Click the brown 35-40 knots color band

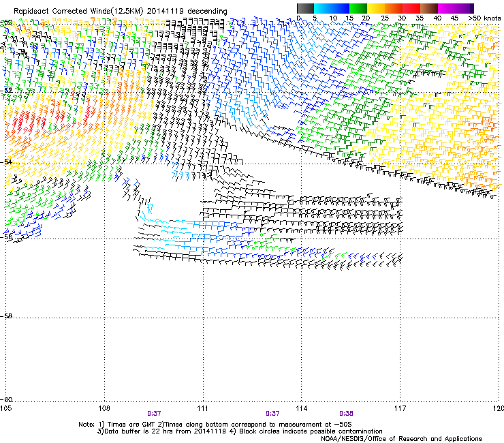[429, 8]
